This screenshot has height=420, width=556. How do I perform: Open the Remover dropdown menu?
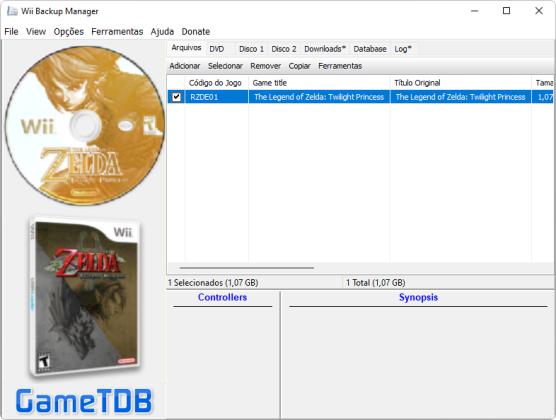pos(266,66)
